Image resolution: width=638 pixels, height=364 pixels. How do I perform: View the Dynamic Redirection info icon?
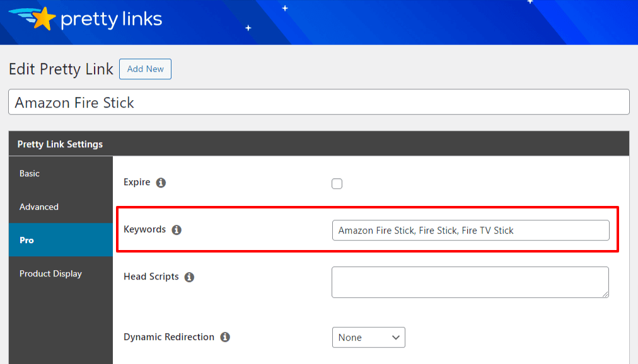[x=225, y=337]
